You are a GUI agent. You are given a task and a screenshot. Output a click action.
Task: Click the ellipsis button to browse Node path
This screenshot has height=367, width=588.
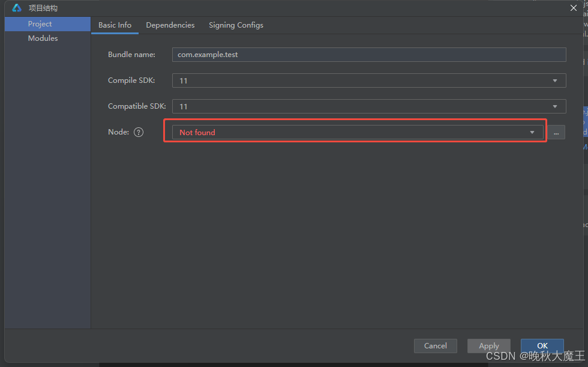[x=556, y=132]
